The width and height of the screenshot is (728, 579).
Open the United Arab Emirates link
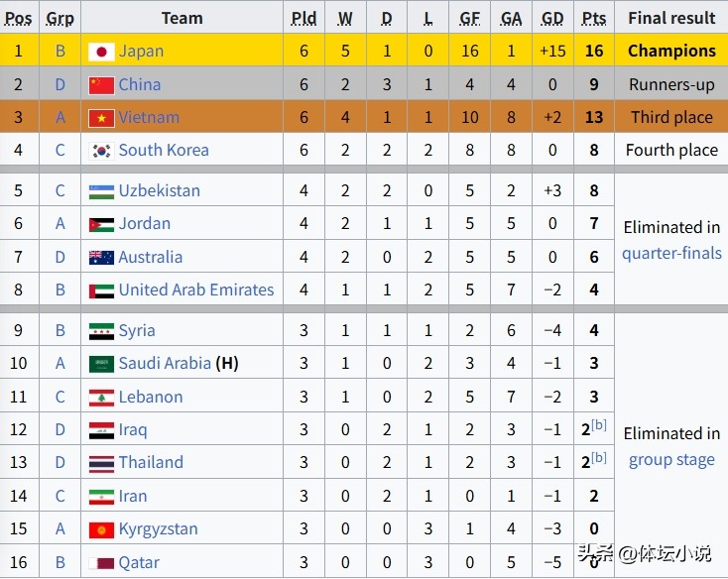(196, 290)
